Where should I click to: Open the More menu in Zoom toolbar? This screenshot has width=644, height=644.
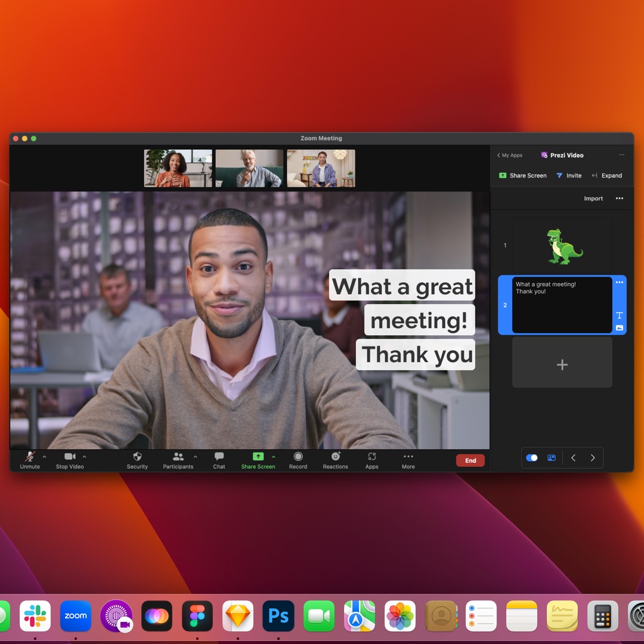(408, 457)
